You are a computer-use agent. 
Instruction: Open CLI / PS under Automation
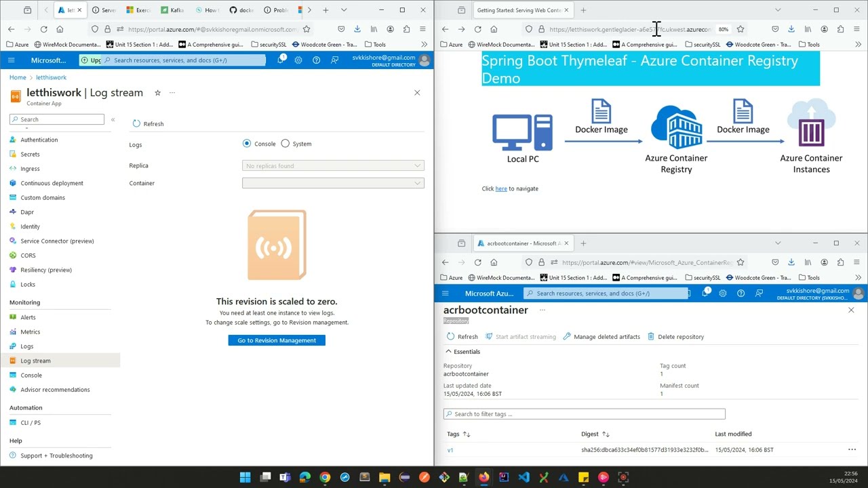(31, 423)
